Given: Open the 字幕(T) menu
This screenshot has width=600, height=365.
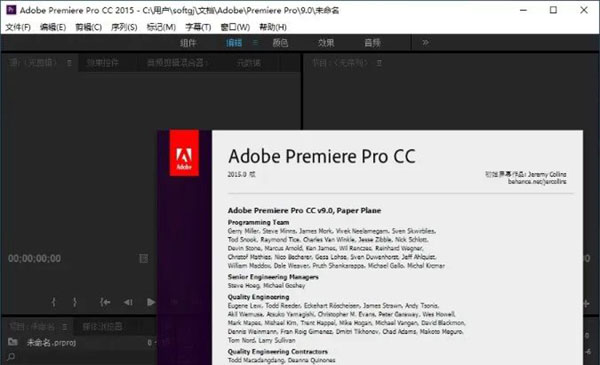Looking at the screenshot, I should (x=198, y=27).
